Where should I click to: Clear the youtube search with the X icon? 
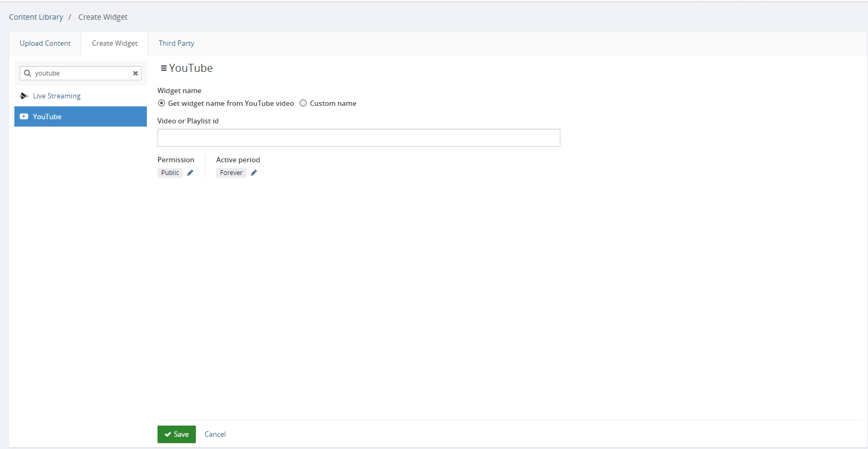pyautogui.click(x=135, y=73)
